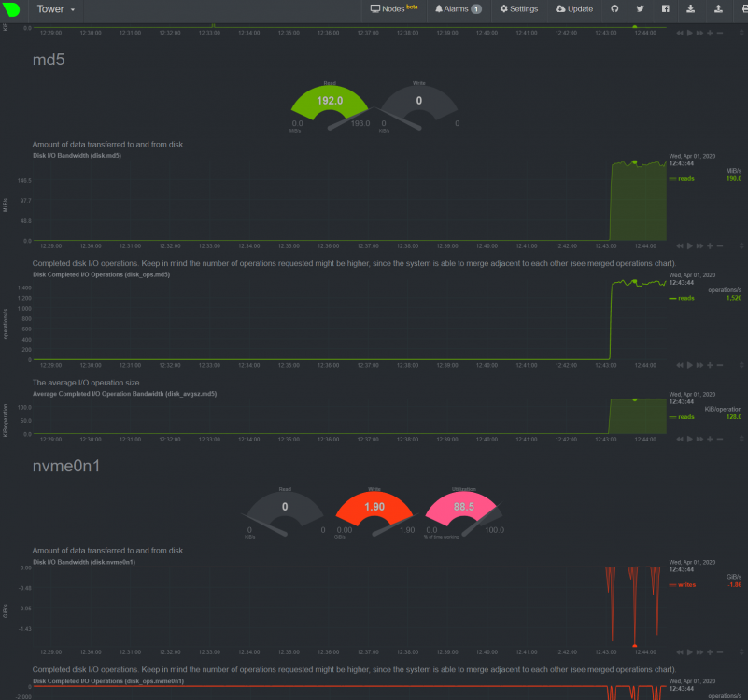Zoom out of the disk_avgsz.md5 chart
748x700 pixels.
click(720, 440)
